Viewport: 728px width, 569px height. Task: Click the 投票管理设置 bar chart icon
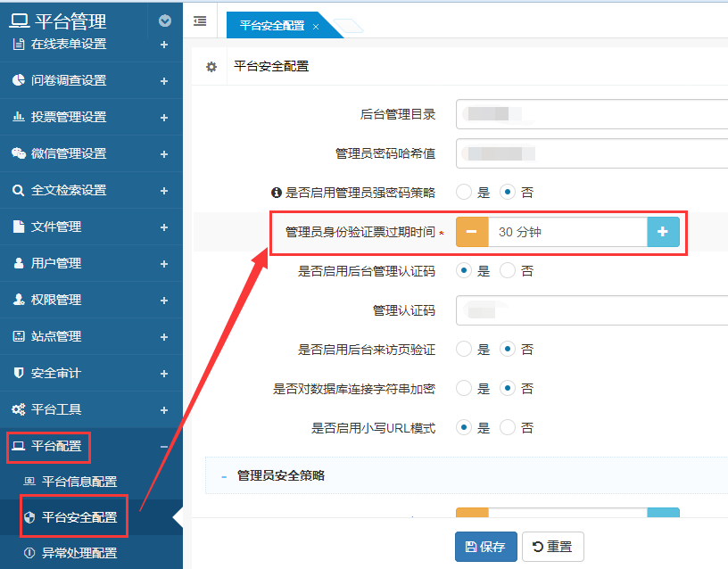click(x=18, y=117)
